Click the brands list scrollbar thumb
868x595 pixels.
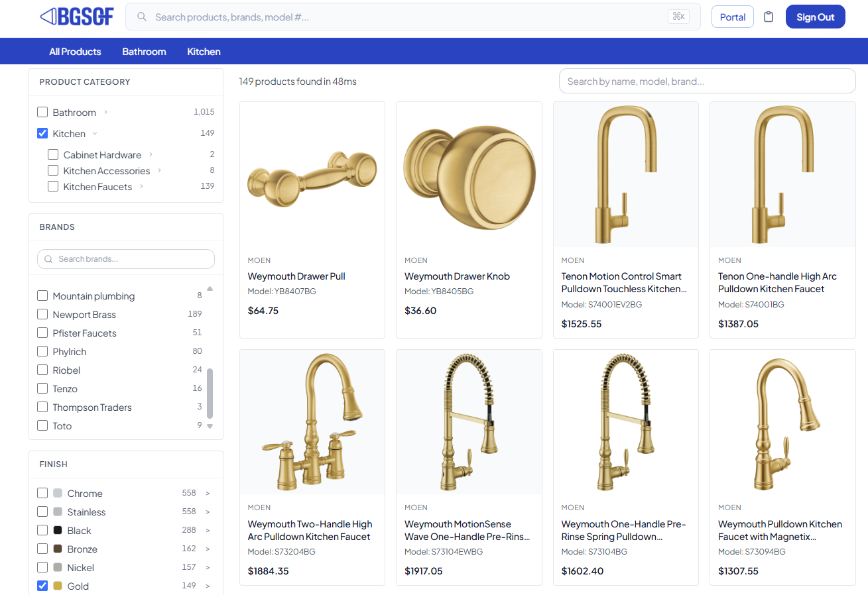(x=210, y=393)
